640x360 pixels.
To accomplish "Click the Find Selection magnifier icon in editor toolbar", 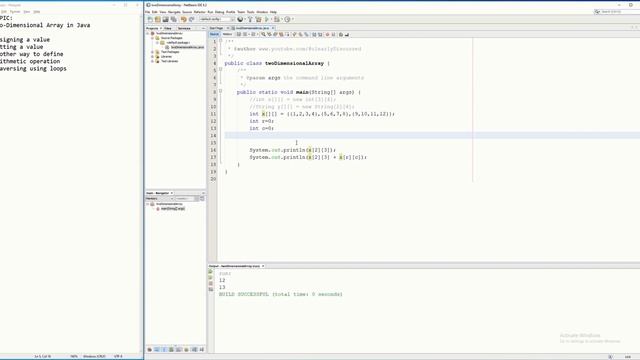I will click(263, 34).
